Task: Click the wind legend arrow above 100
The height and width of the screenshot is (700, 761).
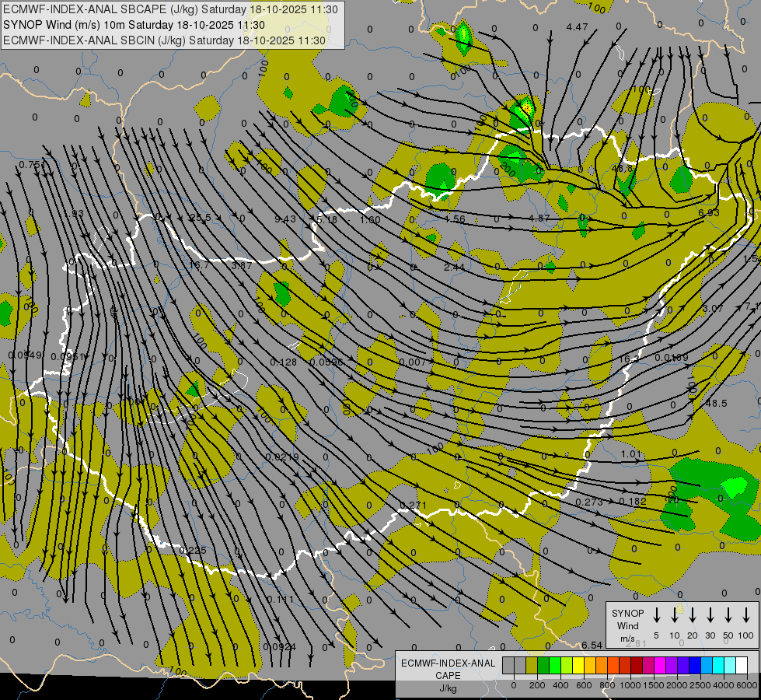Action: click(x=746, y=615)
